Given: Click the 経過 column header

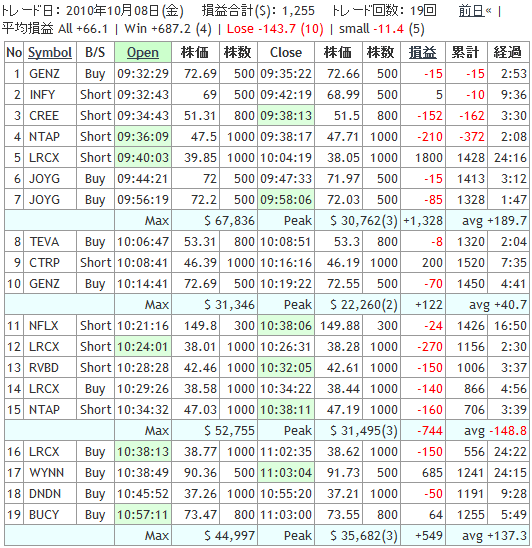Looking at the screenshot, I should click(x=508, y=52).
